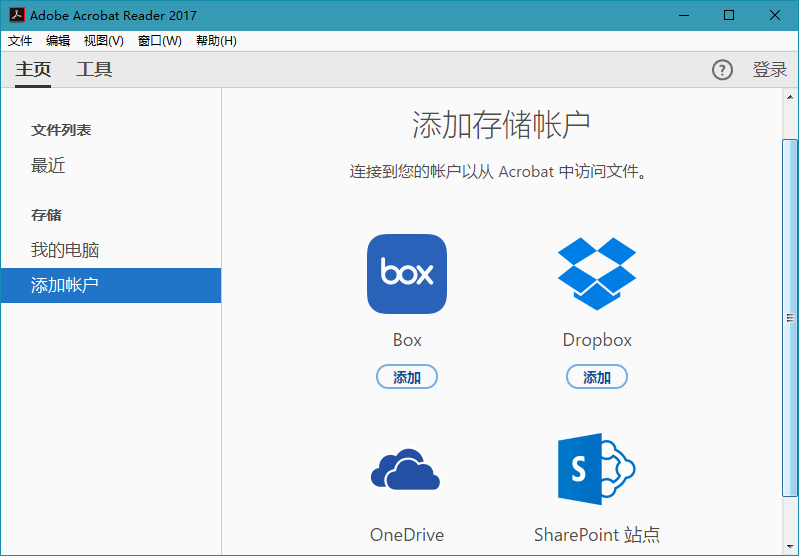Maximize the Acrobat Reader window
This screenshot has width=799, height=556.
click(x=729, y=15)
